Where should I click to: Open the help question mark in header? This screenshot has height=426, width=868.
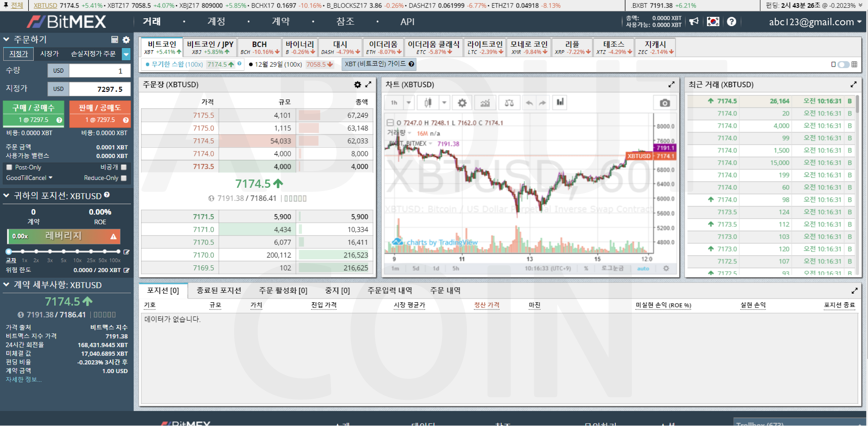coord(731,22)
